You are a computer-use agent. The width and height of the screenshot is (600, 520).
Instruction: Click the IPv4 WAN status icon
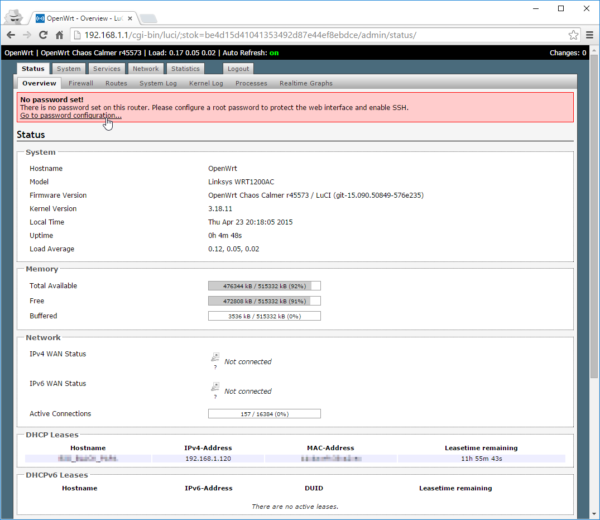click(x=215, y=356)
